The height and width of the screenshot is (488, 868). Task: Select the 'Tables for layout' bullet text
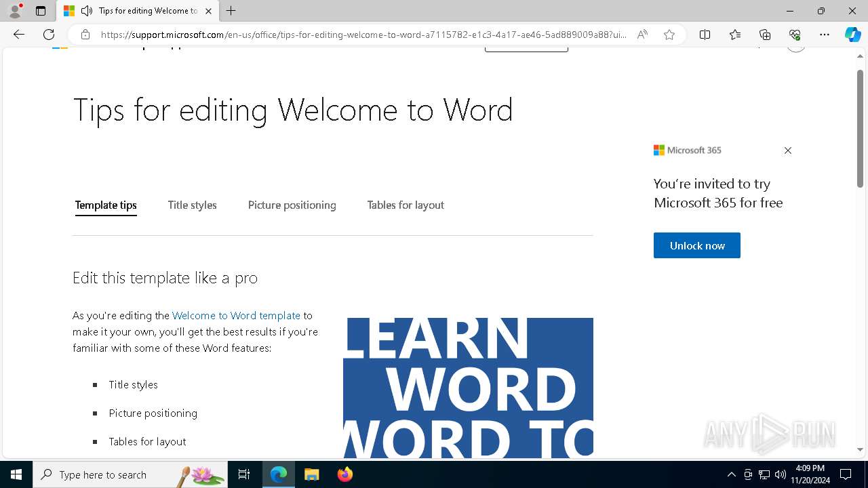click(147, 441)
